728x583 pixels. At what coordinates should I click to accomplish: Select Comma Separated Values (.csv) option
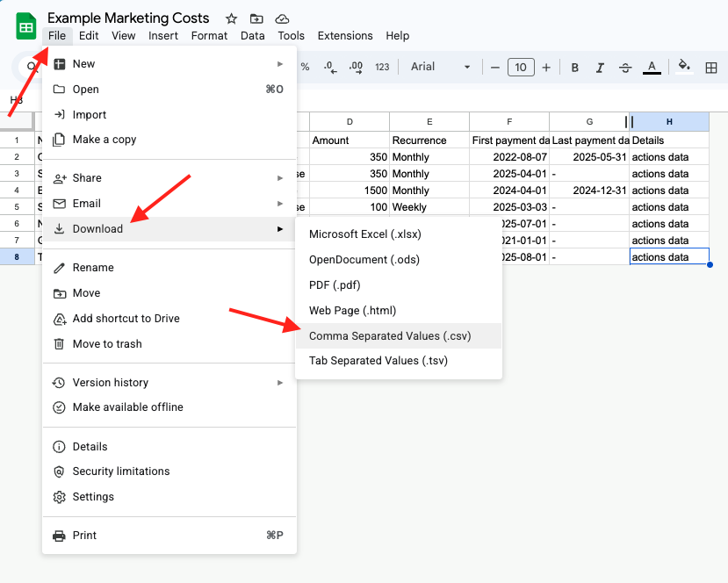[391, 336]
